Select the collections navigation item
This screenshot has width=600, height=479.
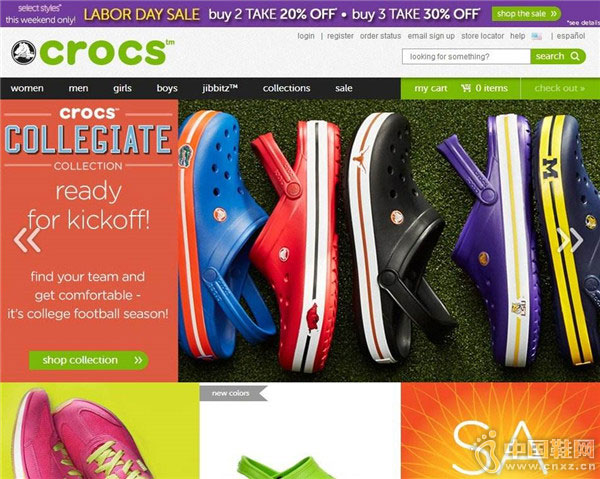point(286,88)
